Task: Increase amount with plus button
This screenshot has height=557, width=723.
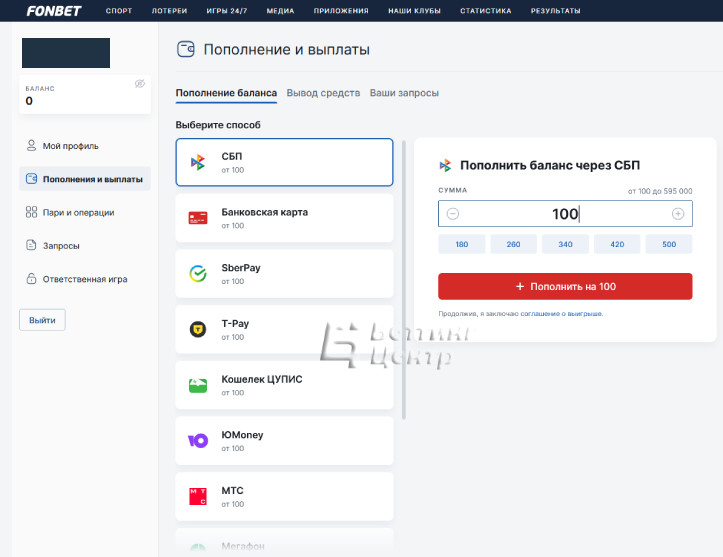Action: pos(678,214)
